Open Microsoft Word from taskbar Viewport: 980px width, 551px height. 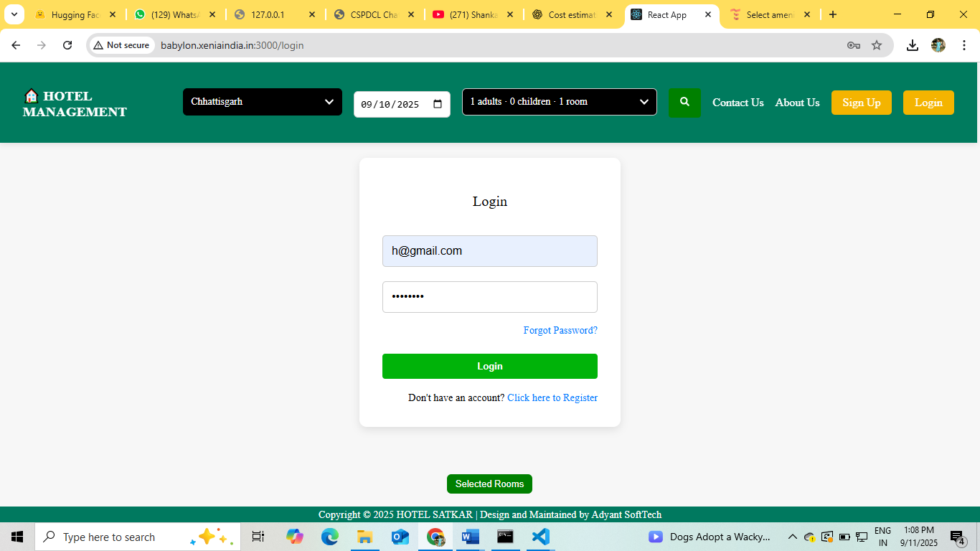pos(470,537)
